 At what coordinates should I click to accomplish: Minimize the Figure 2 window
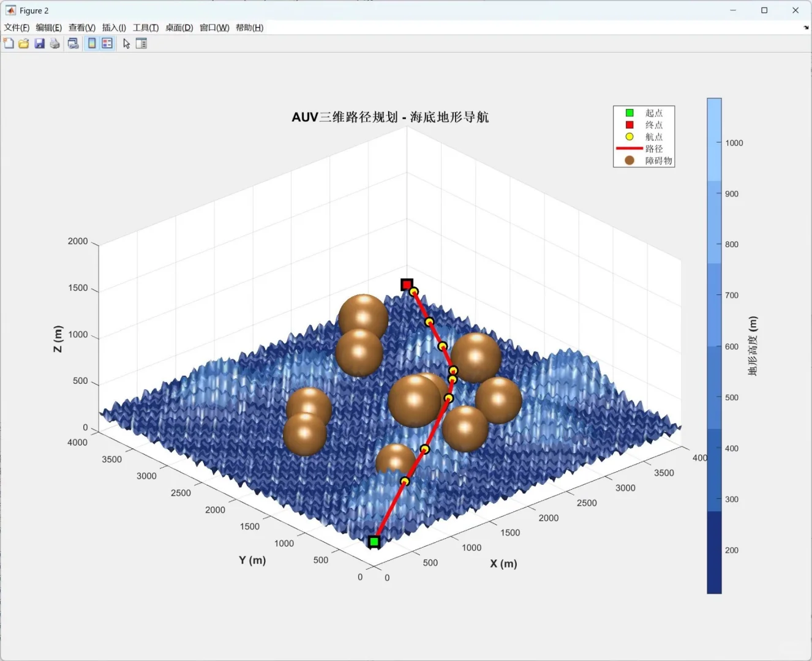pyautogui.click(x=733, y=10)
